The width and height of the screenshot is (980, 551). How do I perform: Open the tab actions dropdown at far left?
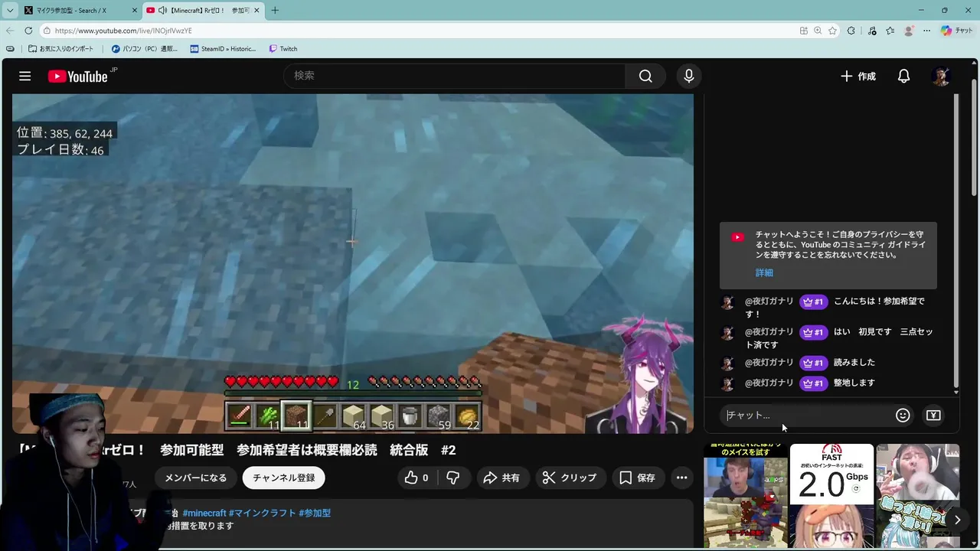[10, 10]
